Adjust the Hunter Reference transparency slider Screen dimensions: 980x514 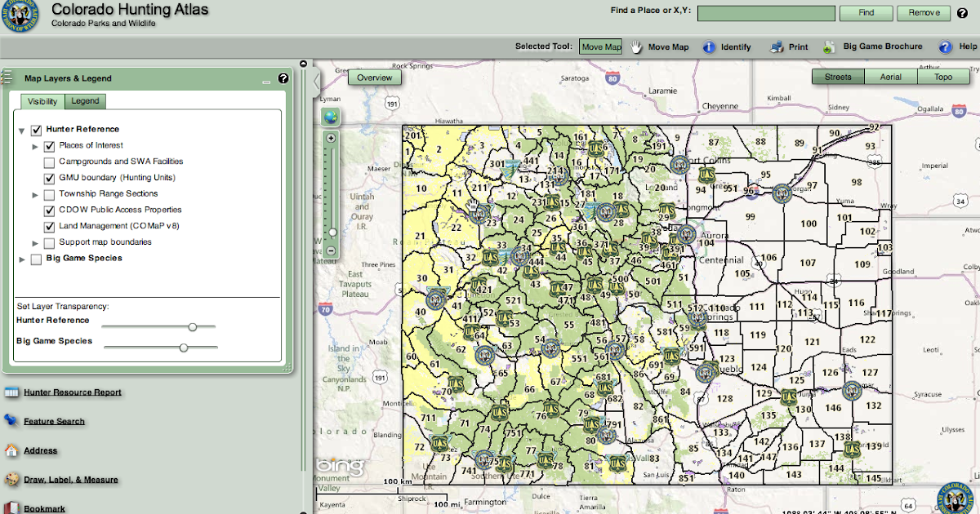[x=193, y=326]
